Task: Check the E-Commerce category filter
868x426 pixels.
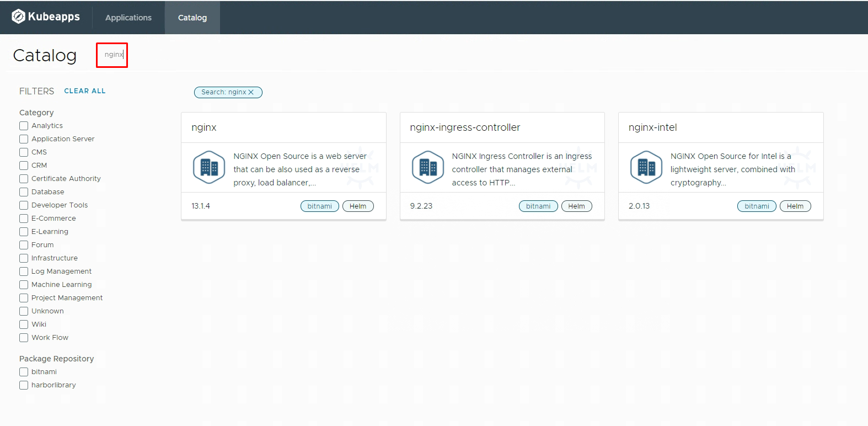Action: tap(24, 219)
